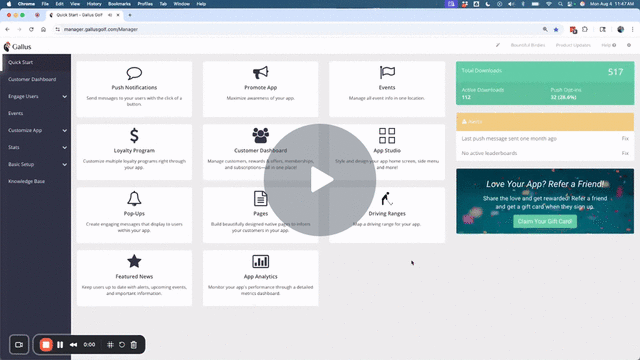Image resolution: width=640 pixels, height=360 pixels.
Task: Click Fix next to last push message alert
Action: click(x=625, y=138)
